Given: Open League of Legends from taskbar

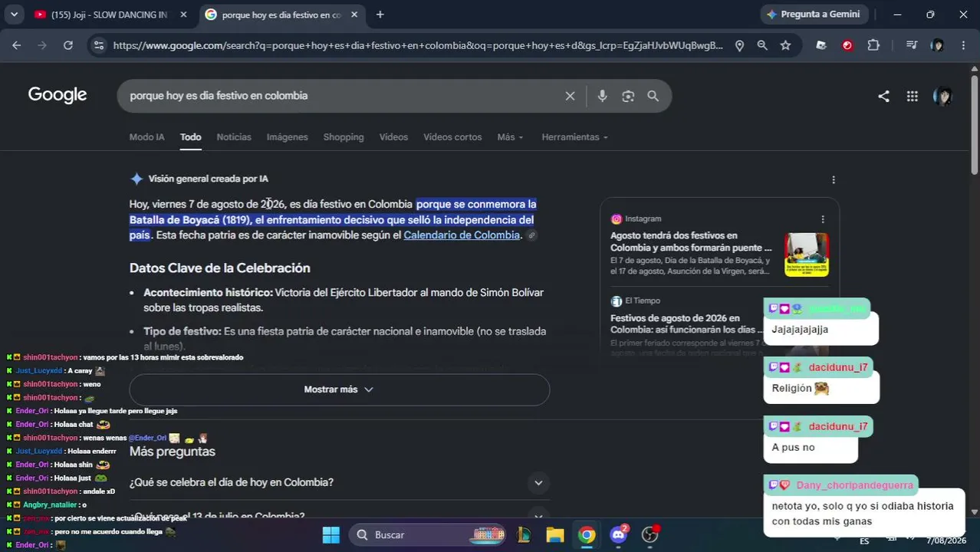Looking at the screenshot, I should coord(525,535).
